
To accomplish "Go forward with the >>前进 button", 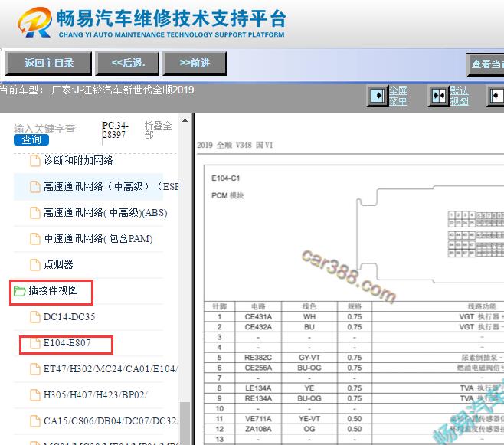I will [x=195, y=64].
